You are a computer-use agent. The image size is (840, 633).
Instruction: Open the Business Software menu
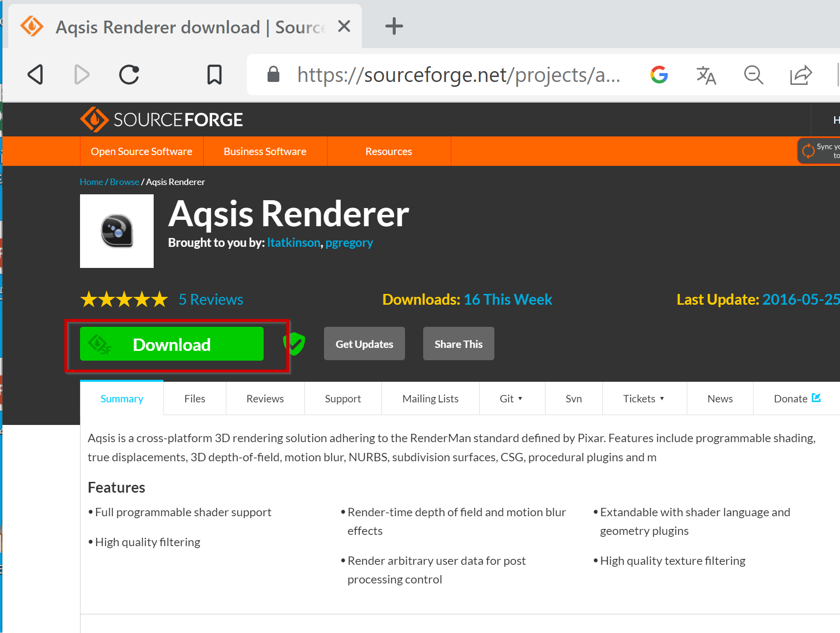(x=265, y=151)
